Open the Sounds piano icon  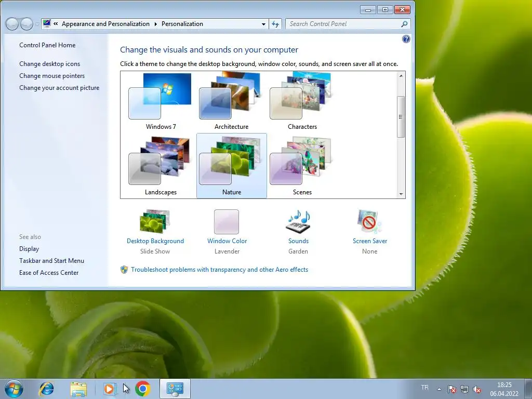click(x=298, y=221)
